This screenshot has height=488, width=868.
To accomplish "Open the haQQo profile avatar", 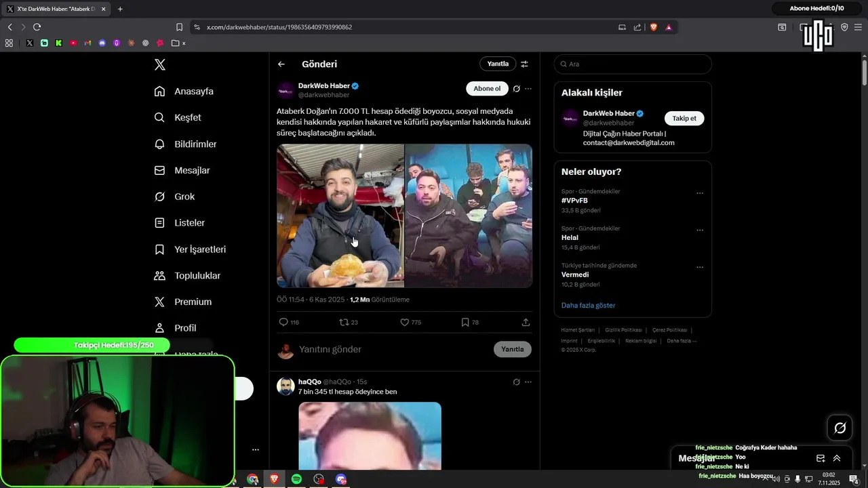I will pos(286,386).
